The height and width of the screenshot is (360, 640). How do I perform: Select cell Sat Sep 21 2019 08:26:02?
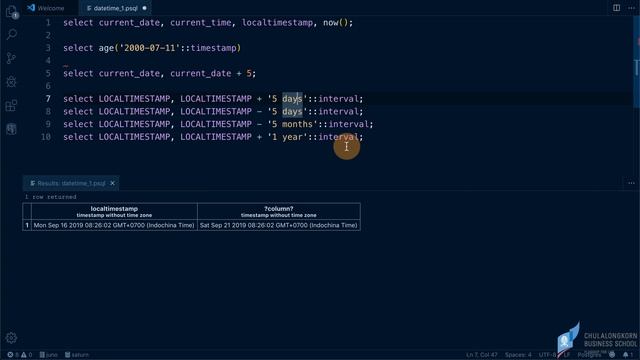click(279, 225)
